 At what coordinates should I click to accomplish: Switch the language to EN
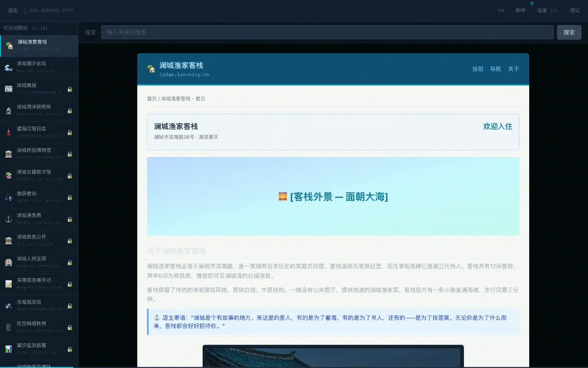(501, 11)
